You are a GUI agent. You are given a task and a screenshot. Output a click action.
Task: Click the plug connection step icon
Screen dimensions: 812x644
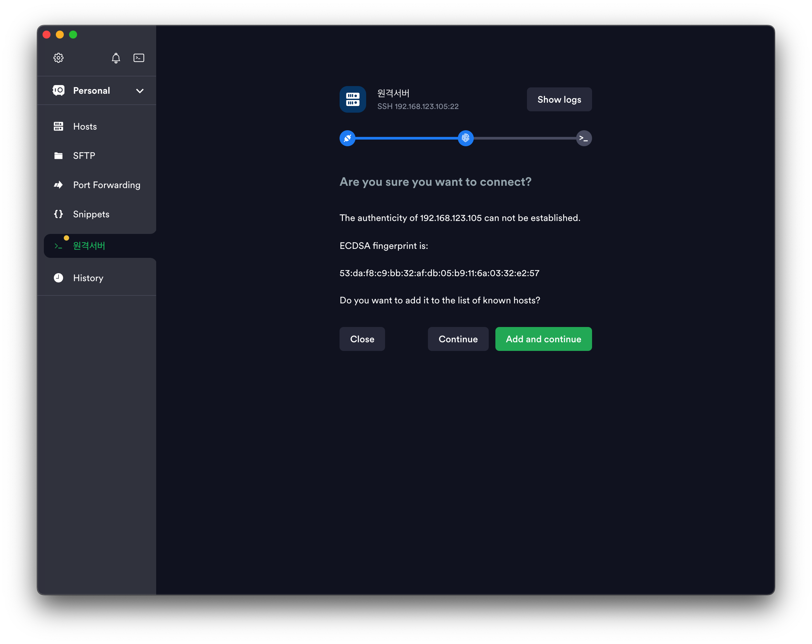point(347,138)
